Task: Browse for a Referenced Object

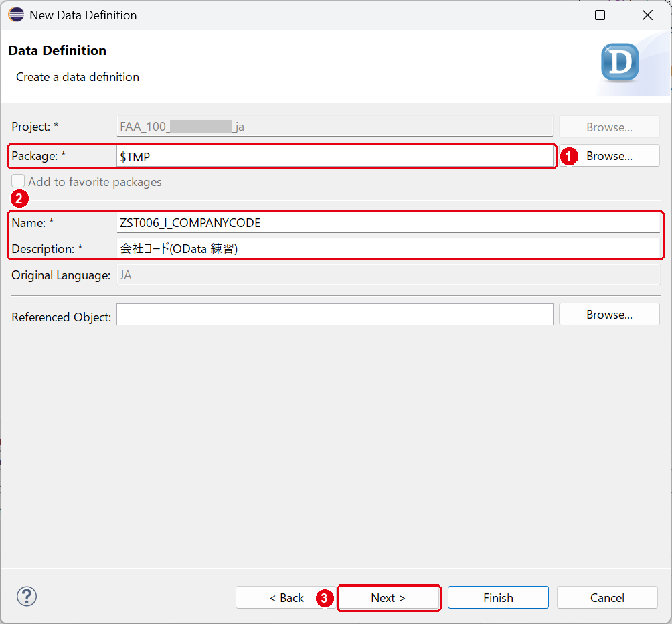Action: tap(609, 314)
